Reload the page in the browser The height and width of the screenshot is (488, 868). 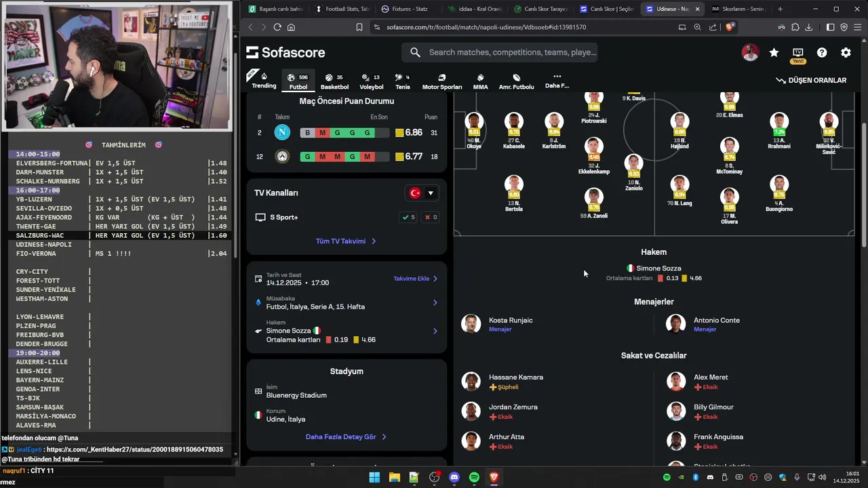click(x=277, y=27)
